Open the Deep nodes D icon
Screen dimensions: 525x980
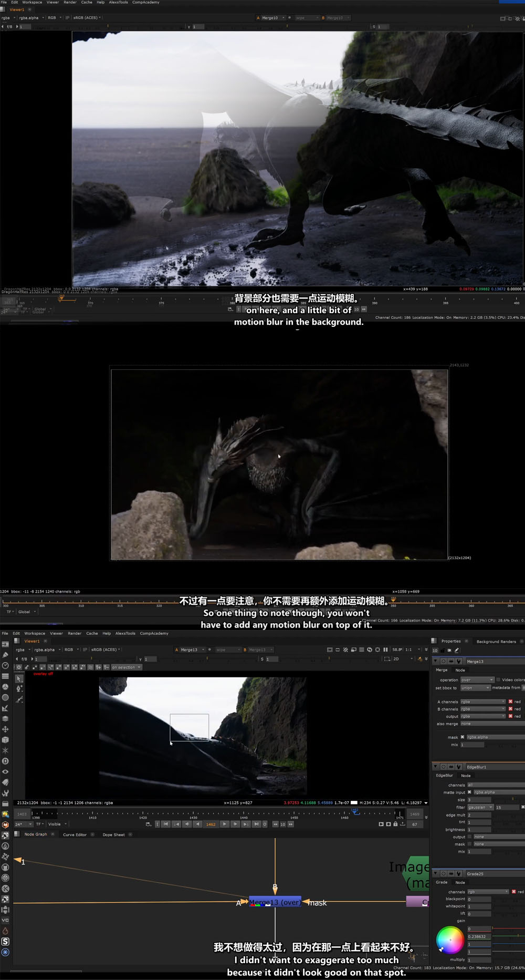[5, 761]
